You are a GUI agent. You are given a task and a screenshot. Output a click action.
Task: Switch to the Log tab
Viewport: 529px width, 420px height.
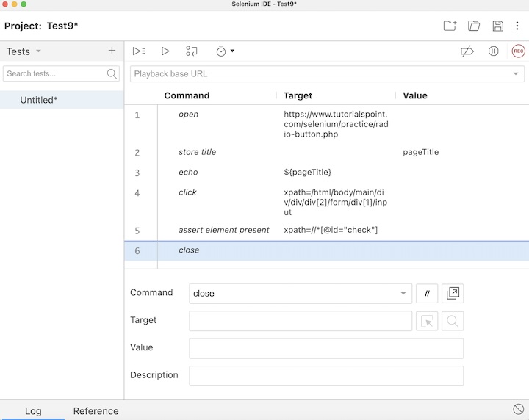[x=33, y=411]
